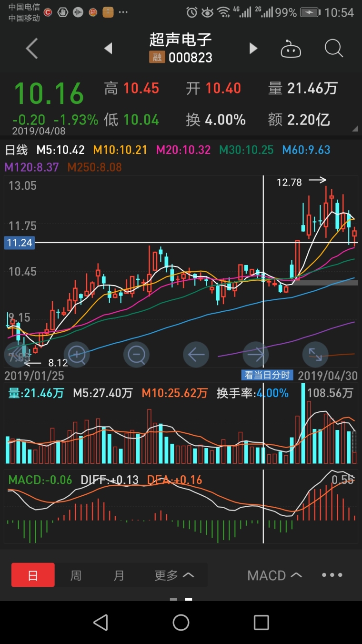
Task: Select the 周 weekly period tab
Action: (76, 575)
